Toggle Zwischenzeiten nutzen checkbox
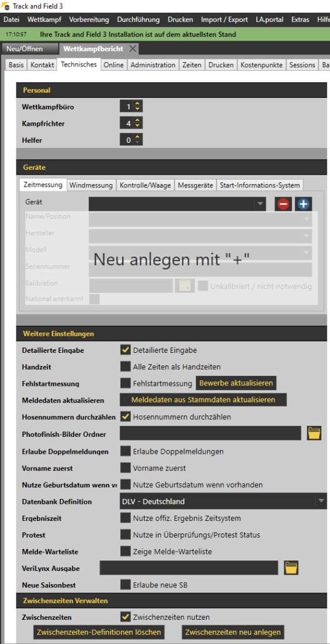 pos(125,617)
